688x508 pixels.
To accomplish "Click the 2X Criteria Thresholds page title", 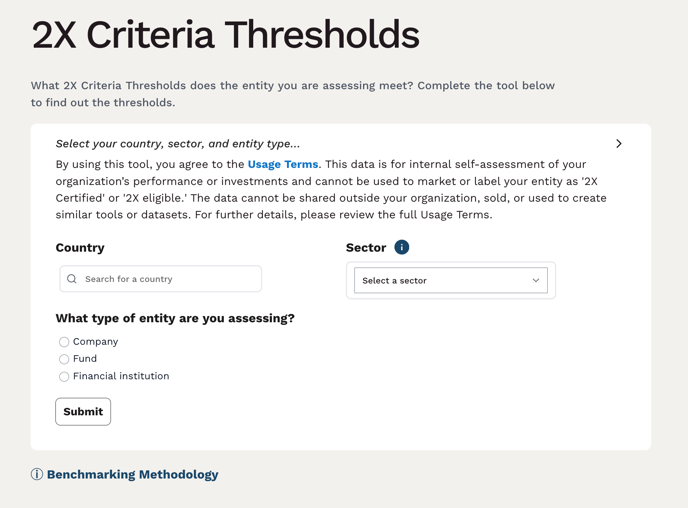I will pos(225,35).
